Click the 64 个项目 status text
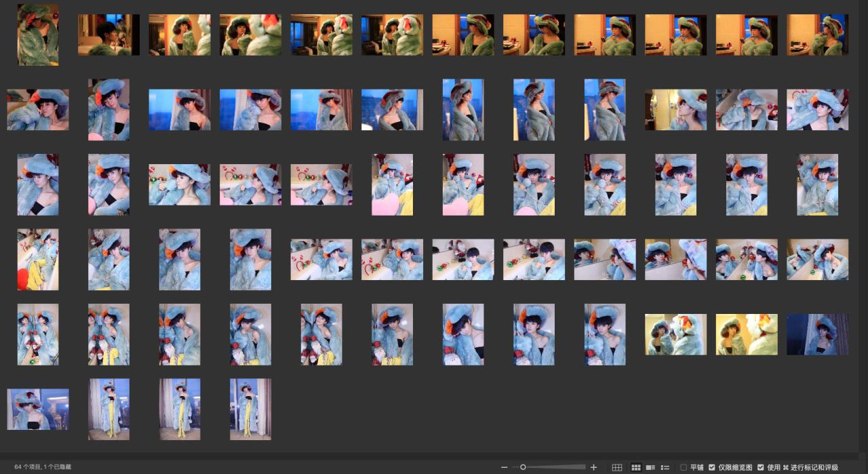 [42, 467]
